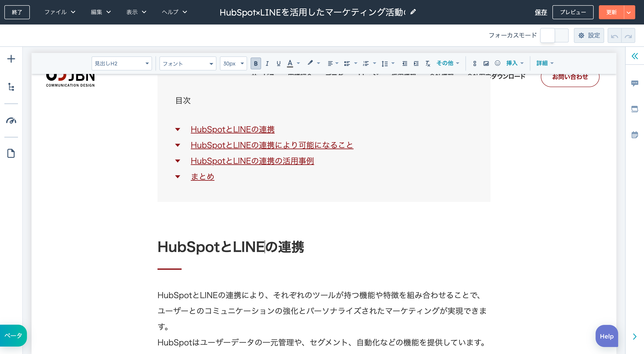
Task: Click the undo arrow button
Action: tap(614, 36)
